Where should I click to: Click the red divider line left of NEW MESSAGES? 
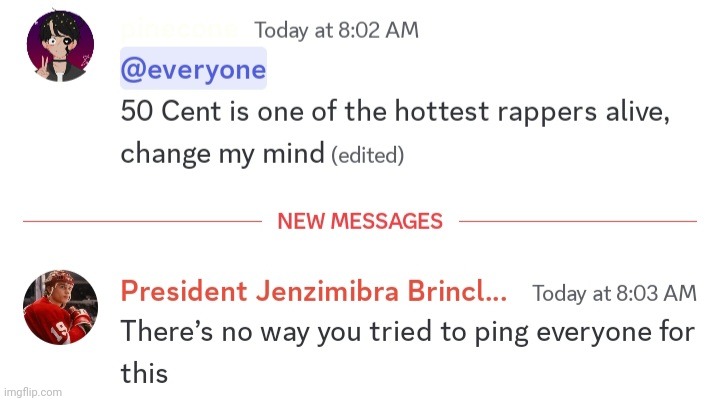(141, 221)
